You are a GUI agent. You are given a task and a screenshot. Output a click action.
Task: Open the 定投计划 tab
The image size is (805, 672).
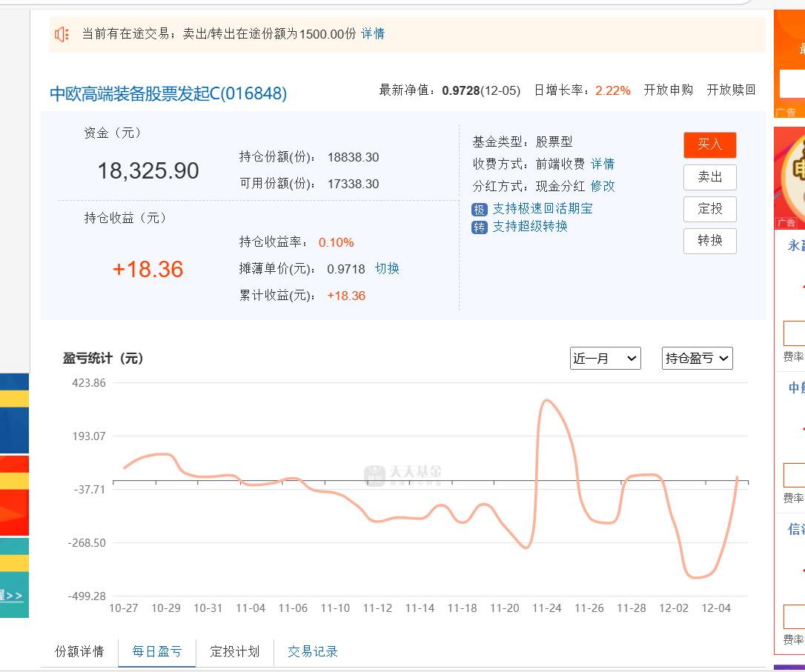tap(235, 652)
